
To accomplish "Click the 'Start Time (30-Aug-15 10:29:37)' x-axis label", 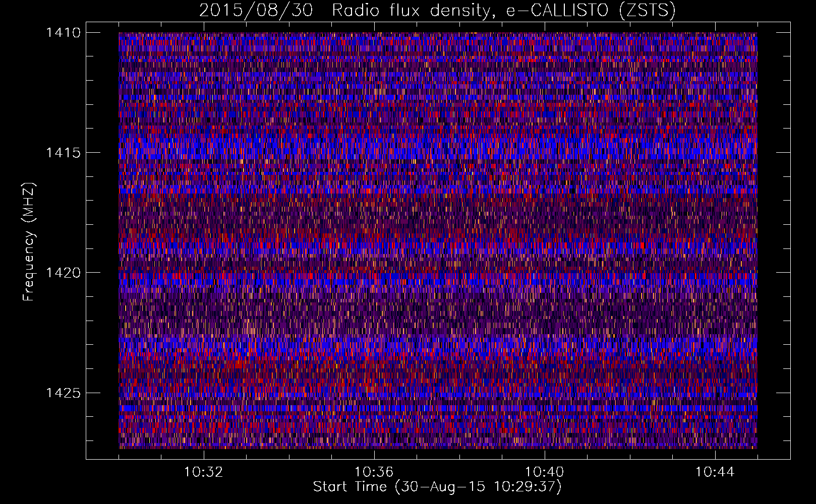I will [x=437, y=487].
